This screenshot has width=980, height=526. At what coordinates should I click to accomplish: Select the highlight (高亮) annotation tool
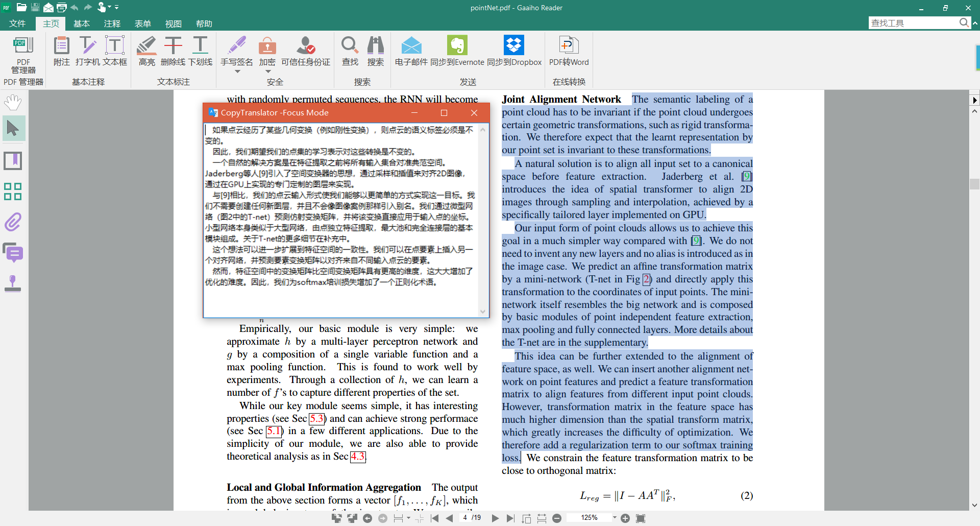tap(146, 51)
